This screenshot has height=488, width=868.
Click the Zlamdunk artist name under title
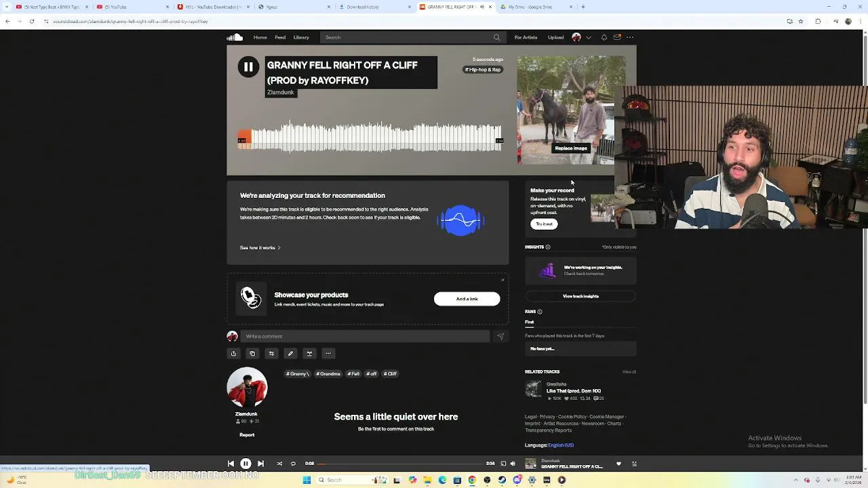click(x=281, y=92)
